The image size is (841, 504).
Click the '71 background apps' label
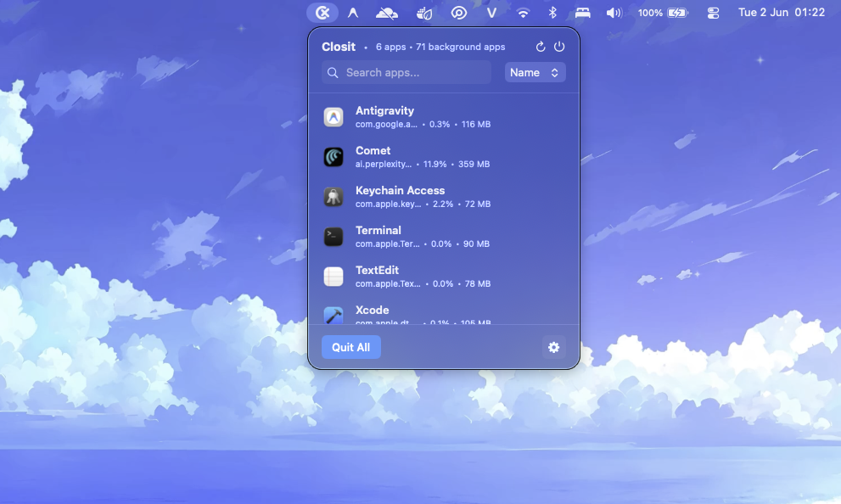pyautogui.click(x=460, y=48)
